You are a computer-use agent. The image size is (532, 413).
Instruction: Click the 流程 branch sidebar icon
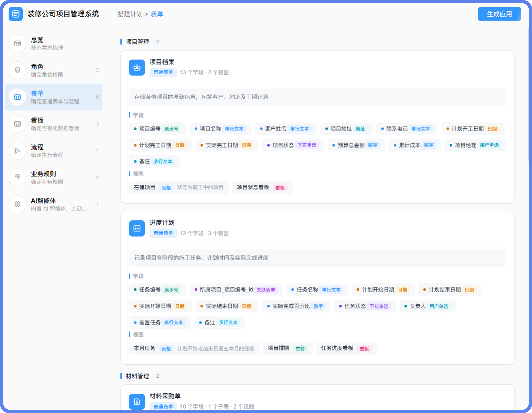17,151
